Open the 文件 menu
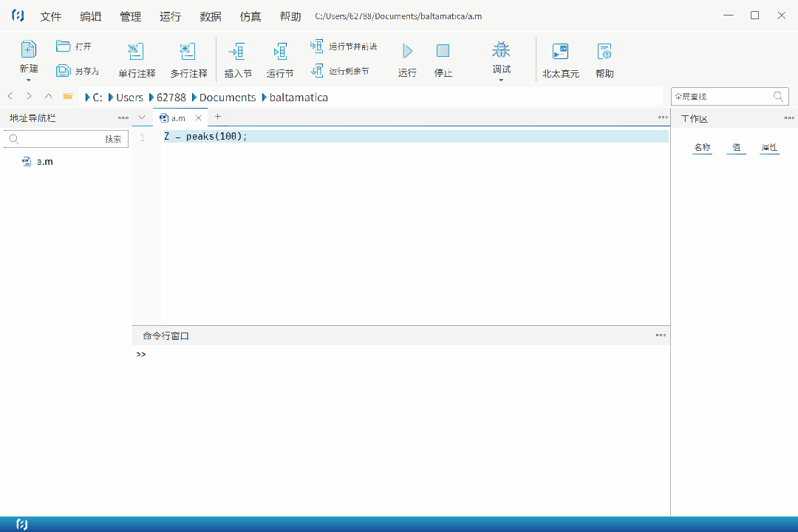The width and height of the screenshot is (798, 532). pyautogui.click(x=51, y=16)
